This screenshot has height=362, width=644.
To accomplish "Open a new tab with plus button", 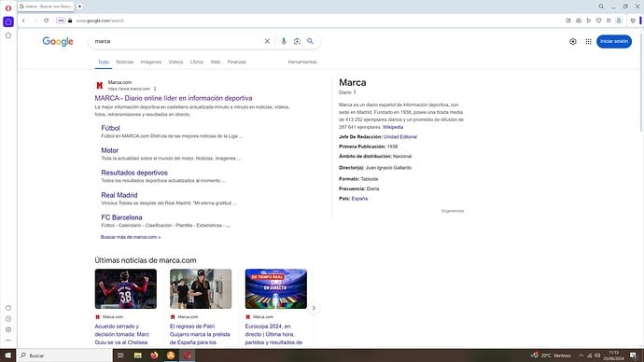I will click(x=79, y=7).
